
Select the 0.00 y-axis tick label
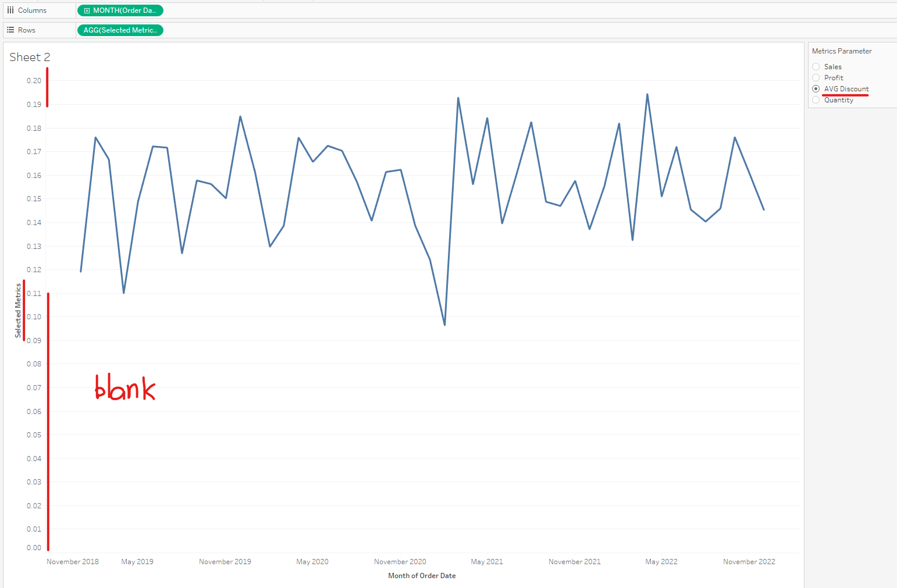point(34,548)
